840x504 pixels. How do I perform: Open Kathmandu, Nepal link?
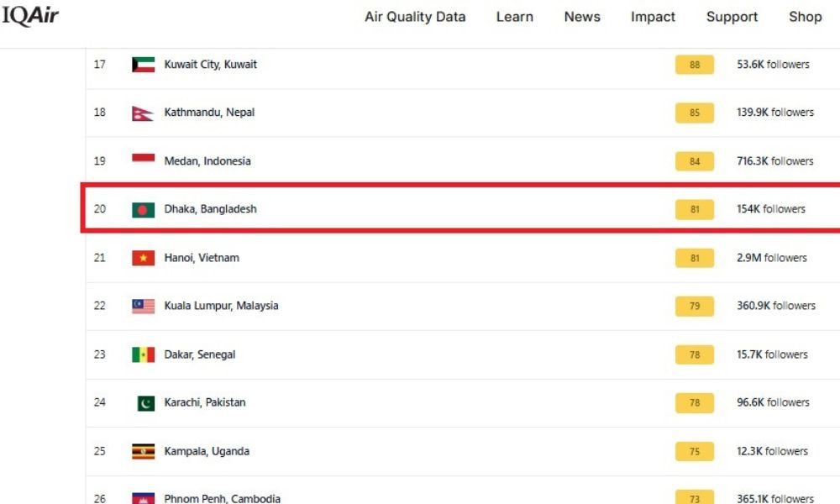point(209,113)
